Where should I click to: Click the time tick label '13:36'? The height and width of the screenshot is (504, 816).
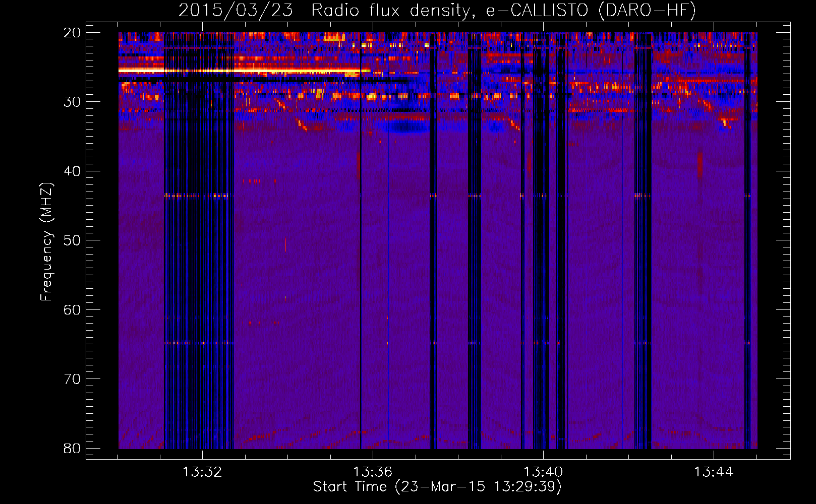point(373,472)
